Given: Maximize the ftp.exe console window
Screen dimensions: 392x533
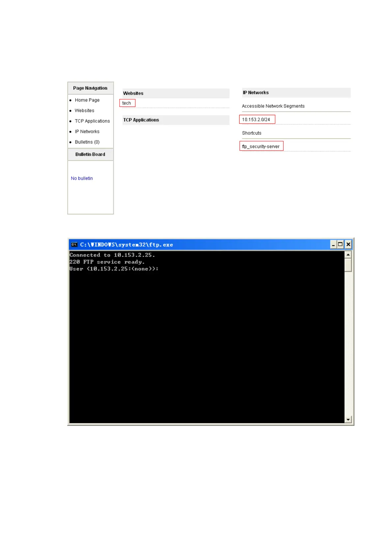Looking at the screenshot, I should pos(340,244).
